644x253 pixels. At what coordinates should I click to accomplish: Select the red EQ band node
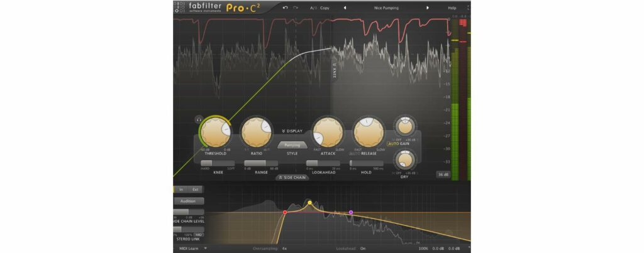pyautogui.click(x=285, y=212)
